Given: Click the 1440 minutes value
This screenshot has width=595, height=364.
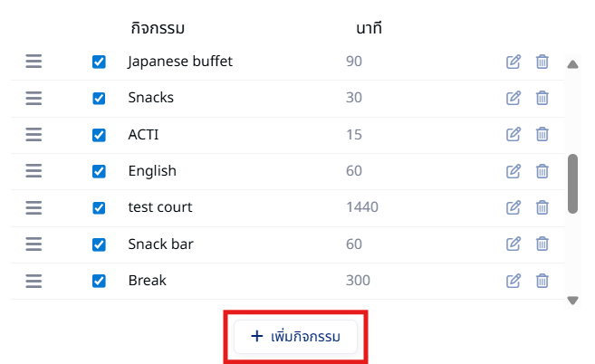Looking at the screenshot, I should pos(362,207).
